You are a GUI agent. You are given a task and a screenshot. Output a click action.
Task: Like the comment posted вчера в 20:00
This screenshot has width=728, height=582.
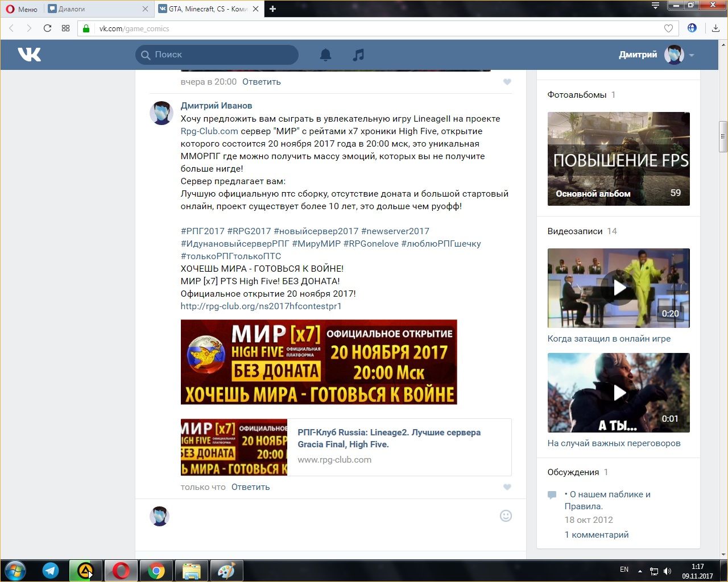(507, 82)
